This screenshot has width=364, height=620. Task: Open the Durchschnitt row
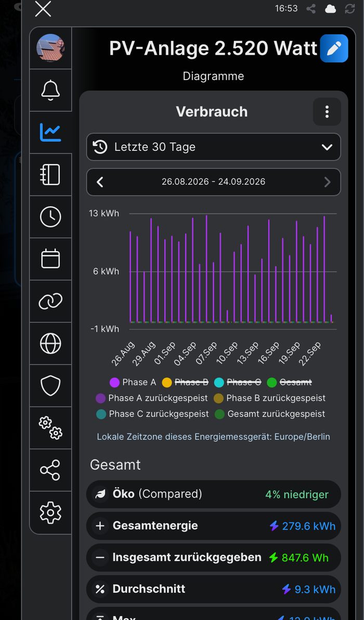tap(213, 589)
